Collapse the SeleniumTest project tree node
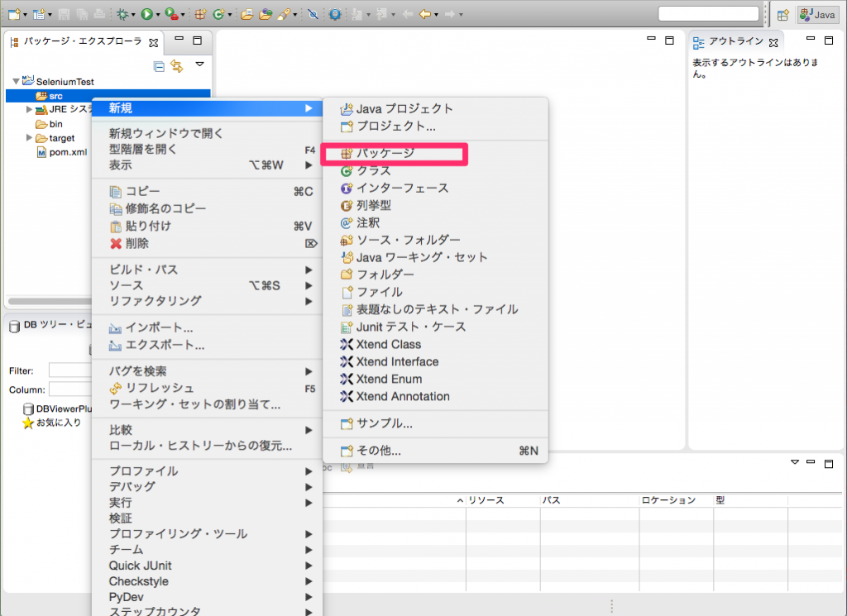Image resolution: width=847 pixels, height=616 pixels. [16, 82]
